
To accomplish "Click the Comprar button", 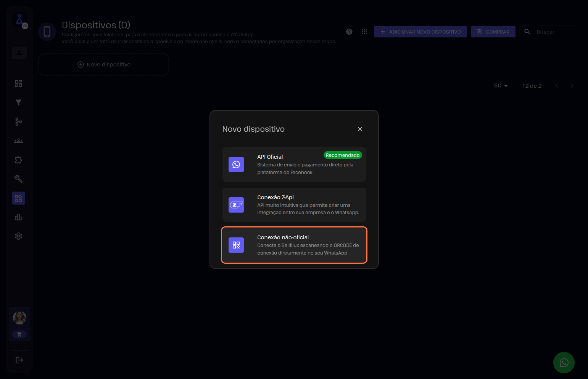I will (493, 32).
